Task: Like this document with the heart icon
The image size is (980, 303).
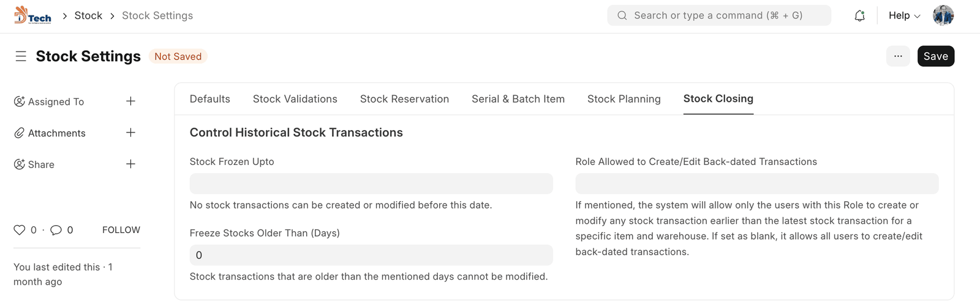Action: tap(20, 230)
